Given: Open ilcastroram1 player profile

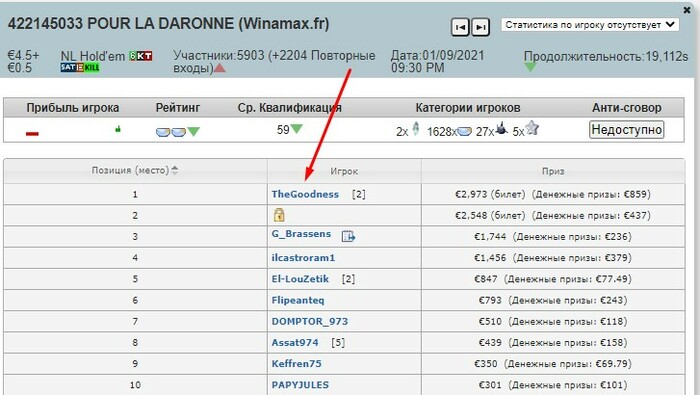Looking at the screenshot, I should tap(303, 258).
